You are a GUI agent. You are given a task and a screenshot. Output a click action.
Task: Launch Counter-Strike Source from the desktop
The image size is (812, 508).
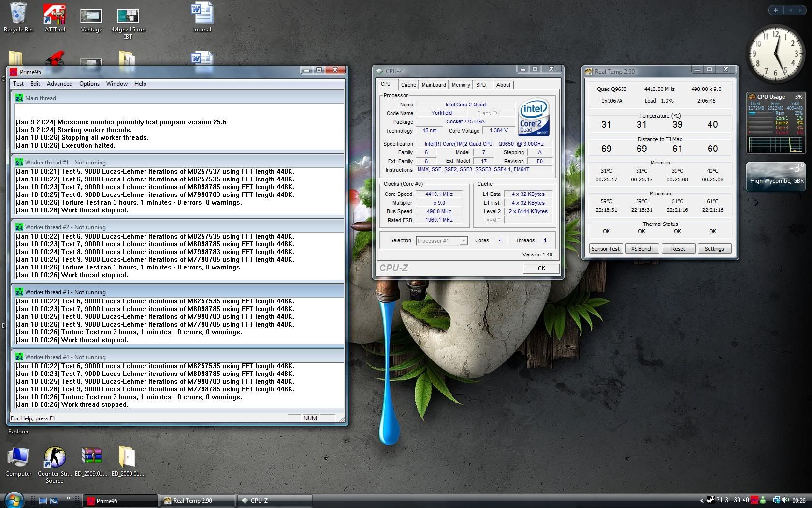point(55,464)
